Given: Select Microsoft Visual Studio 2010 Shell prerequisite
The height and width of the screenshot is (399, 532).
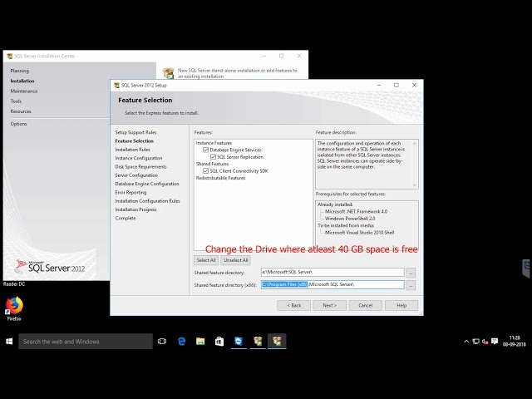Looking at the screenshot, I should tap(359, 233).
